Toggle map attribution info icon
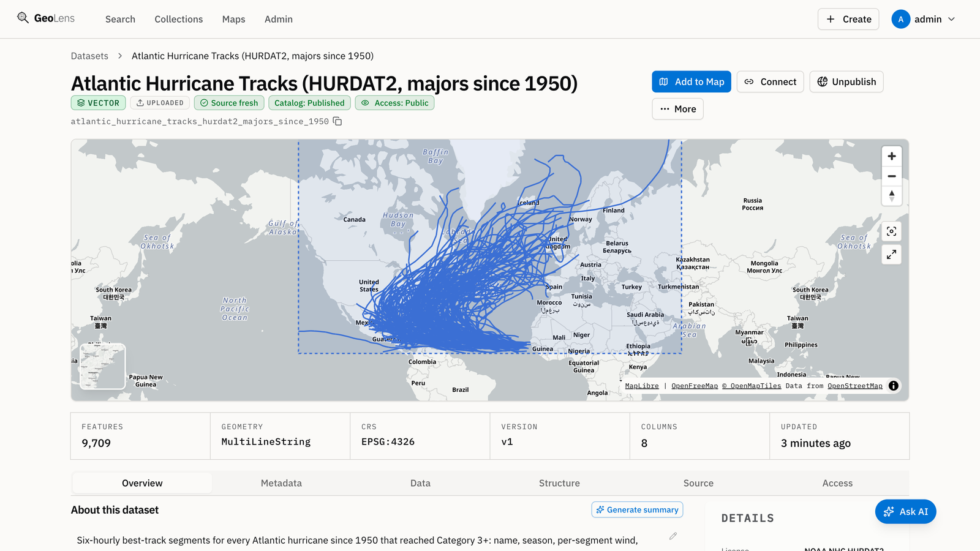The image size is (980, 551). (x=894, y=386)
